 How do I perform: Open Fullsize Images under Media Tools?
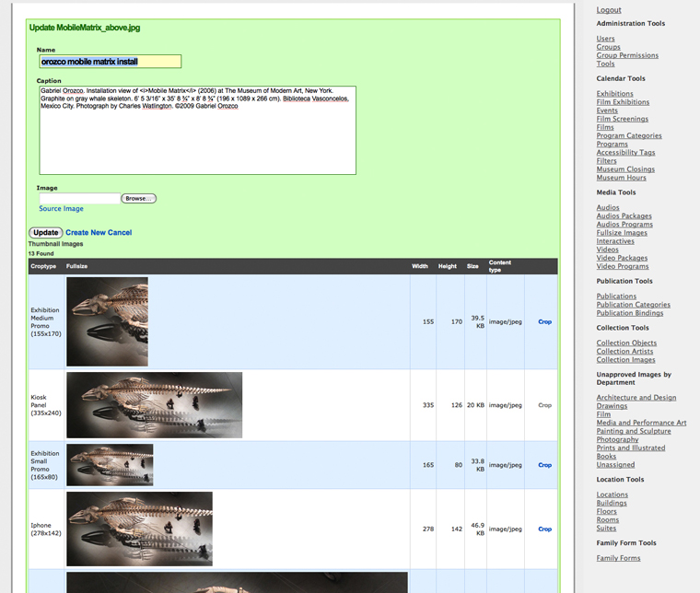pos(622,233)
